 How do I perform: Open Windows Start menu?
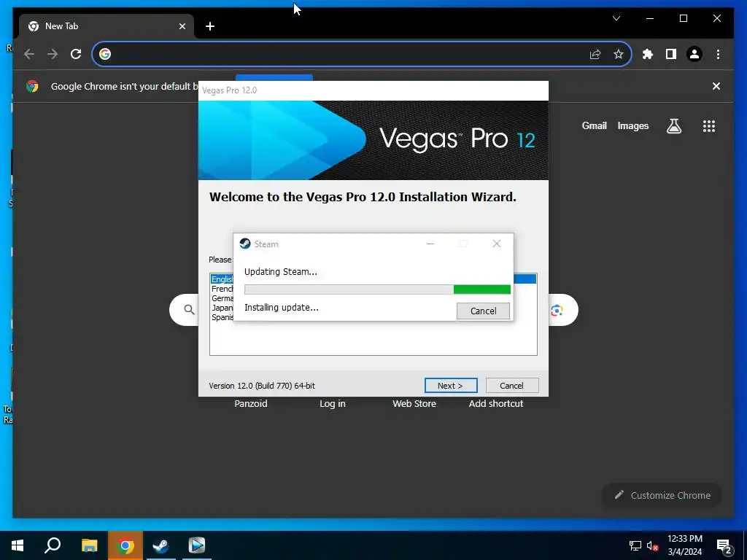coord(18,545)
